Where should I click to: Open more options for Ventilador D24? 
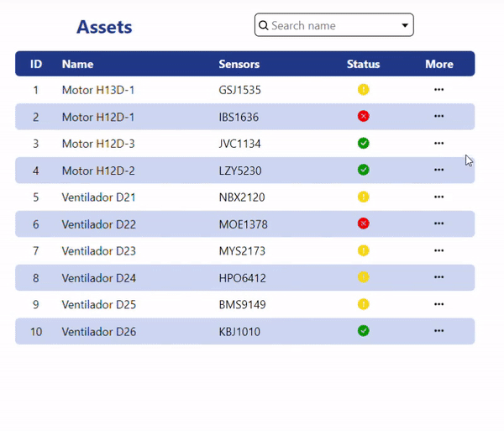pyautogui.click(x=438, y=277)
